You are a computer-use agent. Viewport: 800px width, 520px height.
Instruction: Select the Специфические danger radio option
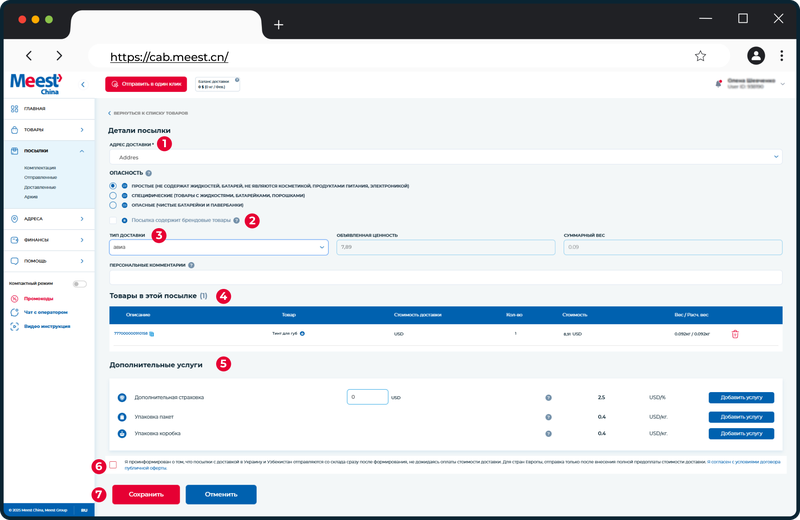(x=113, y=195)
